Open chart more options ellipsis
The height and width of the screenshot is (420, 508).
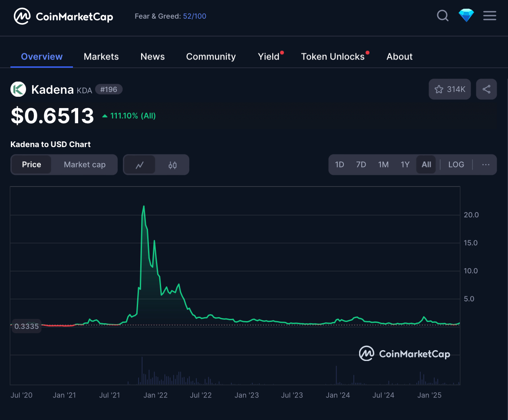pos(486,164)
